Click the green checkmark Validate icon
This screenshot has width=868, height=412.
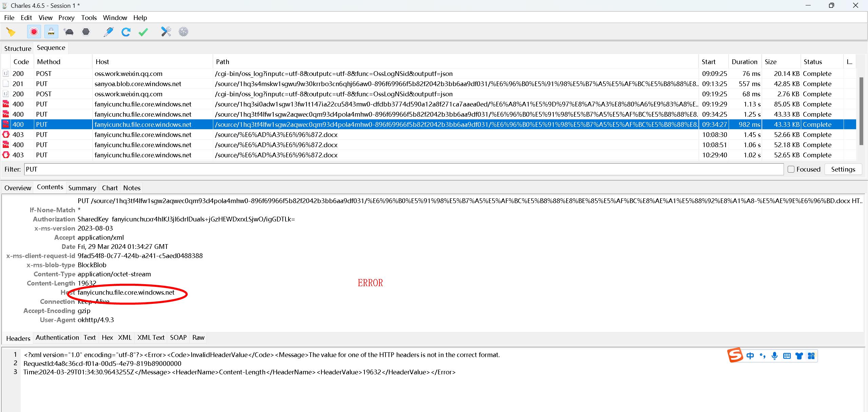[143, 32]
